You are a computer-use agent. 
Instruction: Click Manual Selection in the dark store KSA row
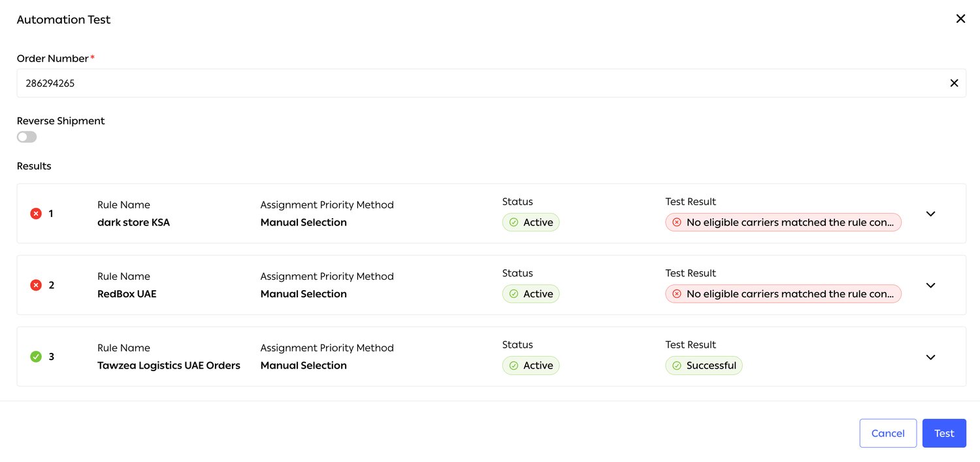click(x=304, y=222)
